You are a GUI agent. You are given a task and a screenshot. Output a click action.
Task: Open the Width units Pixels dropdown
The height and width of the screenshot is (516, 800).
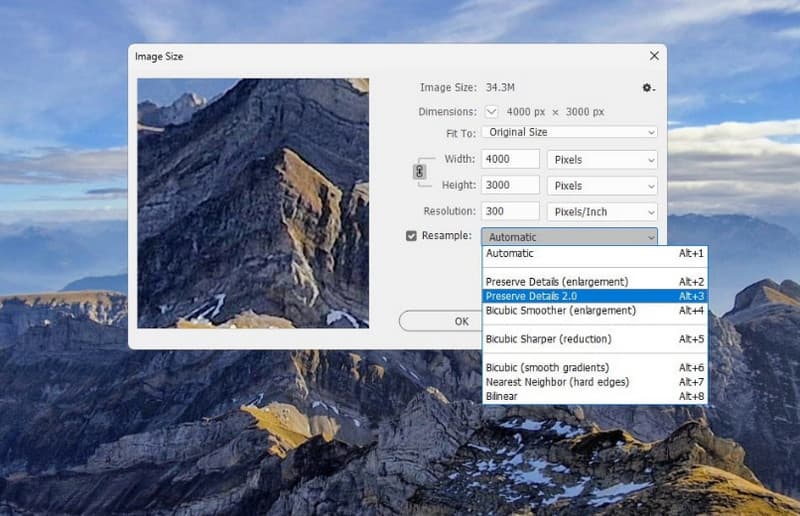[601, 160]
